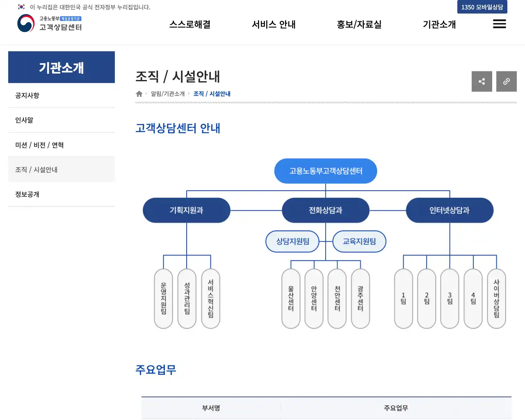
Task: Click the share icon button
Action: (482, 81)
